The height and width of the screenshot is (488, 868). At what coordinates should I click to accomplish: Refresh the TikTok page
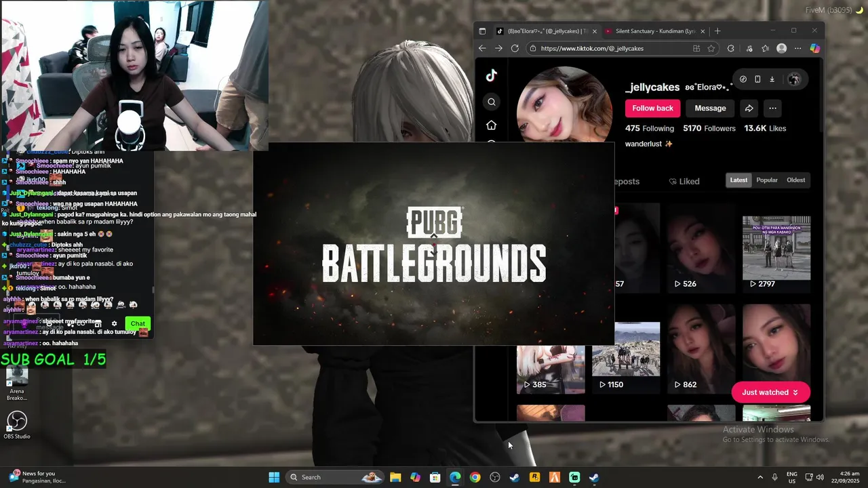click(x=515, y=48)
